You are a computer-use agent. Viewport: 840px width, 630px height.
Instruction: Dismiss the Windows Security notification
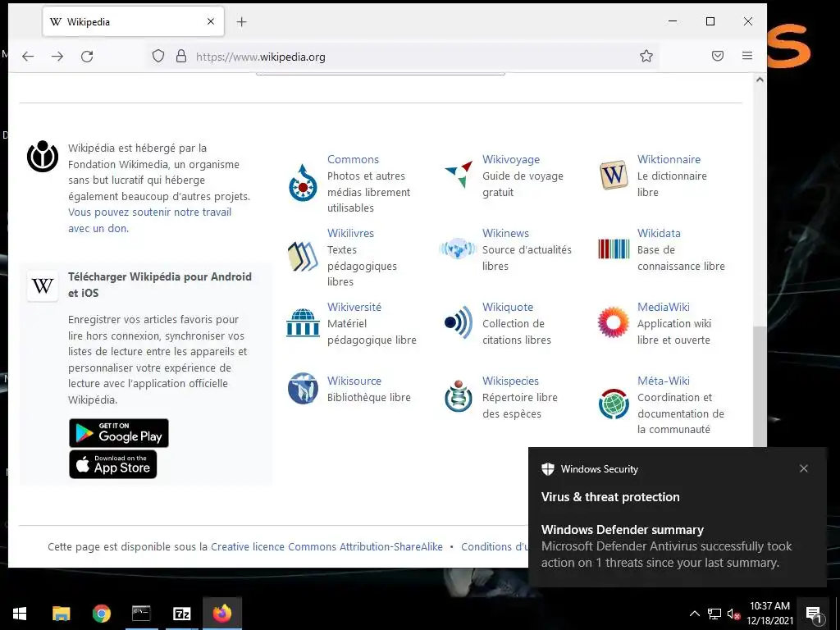pyautogui.click(x=804, y=468)
